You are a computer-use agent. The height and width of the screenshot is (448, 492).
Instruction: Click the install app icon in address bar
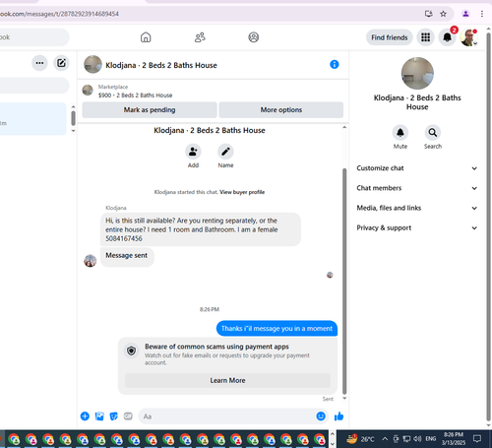(428, 14)
